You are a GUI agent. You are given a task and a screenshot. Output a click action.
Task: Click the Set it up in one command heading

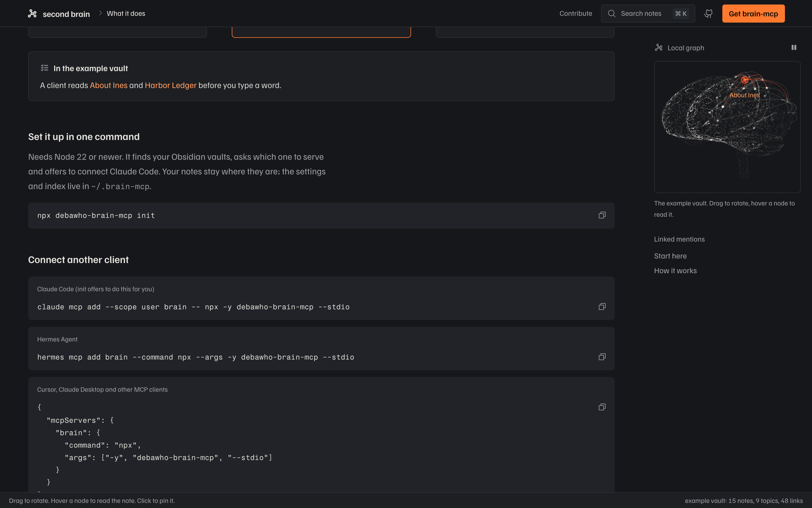point(84,137)
